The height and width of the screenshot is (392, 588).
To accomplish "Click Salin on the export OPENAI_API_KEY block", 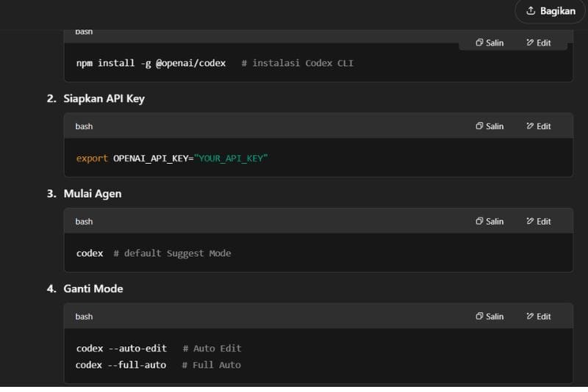I will click(490, 126).
